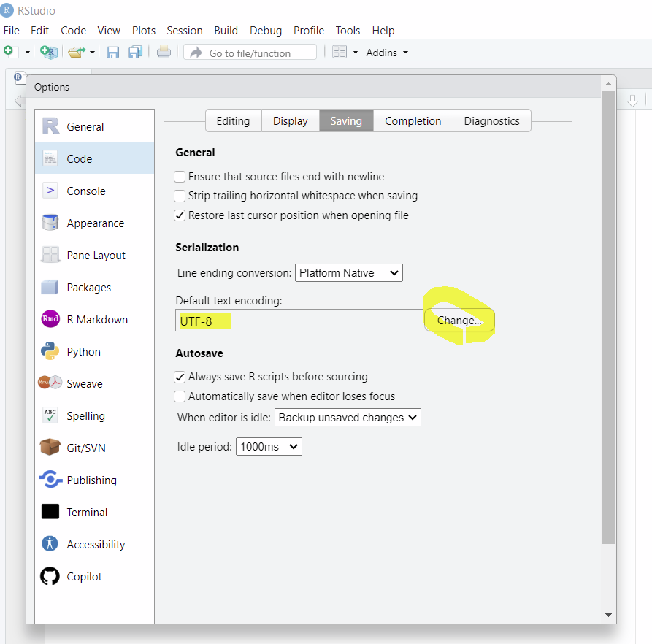652x644 pixels.
Task: Select Sweave options category
Action: click(x=95, y=383)
